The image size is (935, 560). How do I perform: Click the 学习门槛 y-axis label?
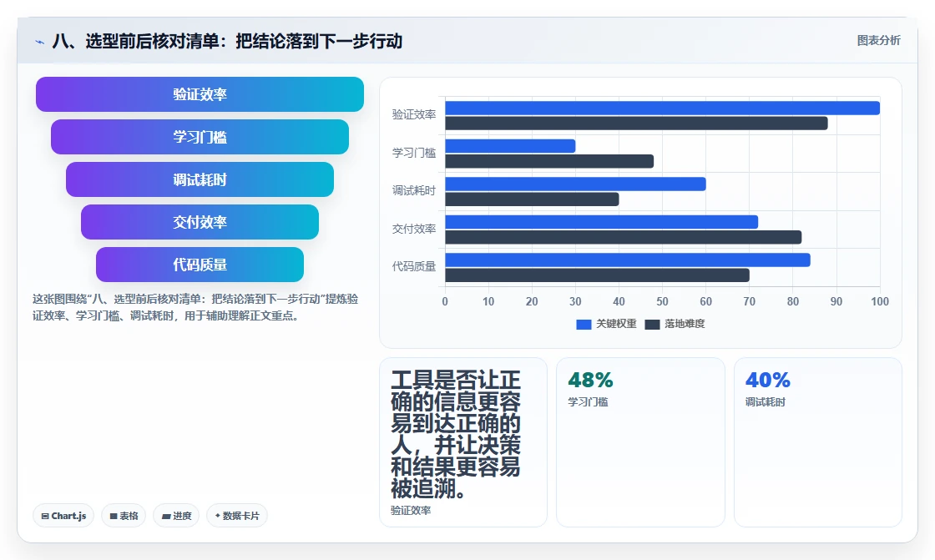click(414, 153)
